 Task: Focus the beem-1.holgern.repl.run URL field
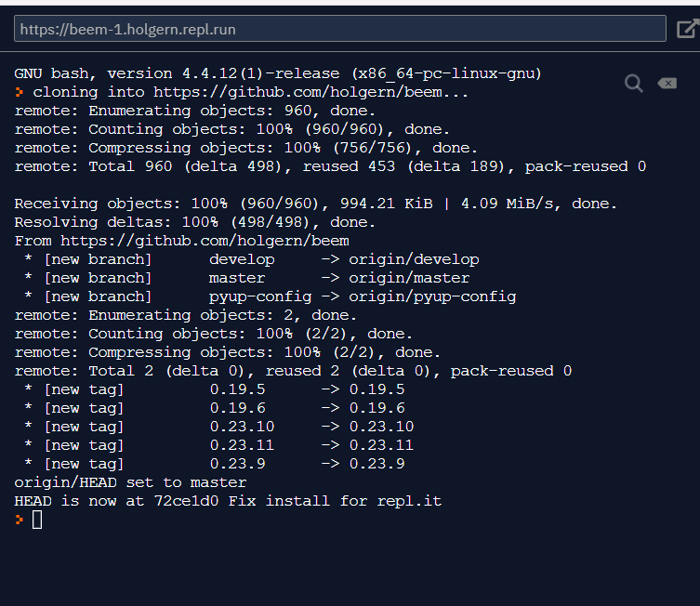click(x=339, y=29)
